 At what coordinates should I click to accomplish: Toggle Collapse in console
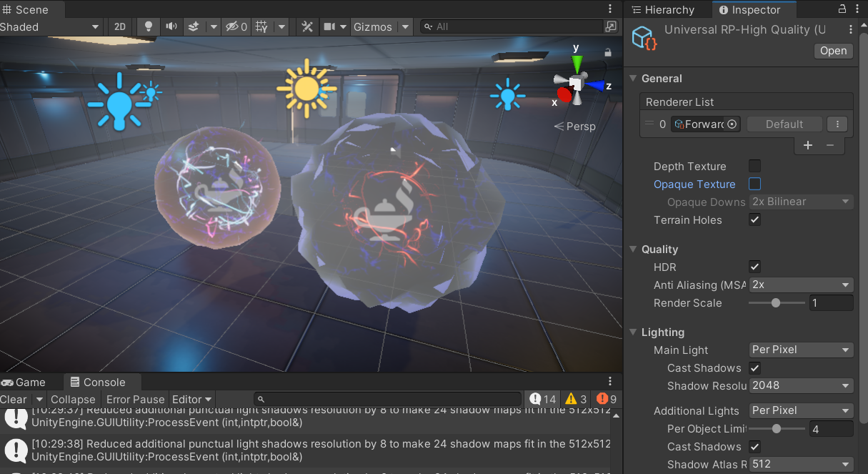point(73,400)
